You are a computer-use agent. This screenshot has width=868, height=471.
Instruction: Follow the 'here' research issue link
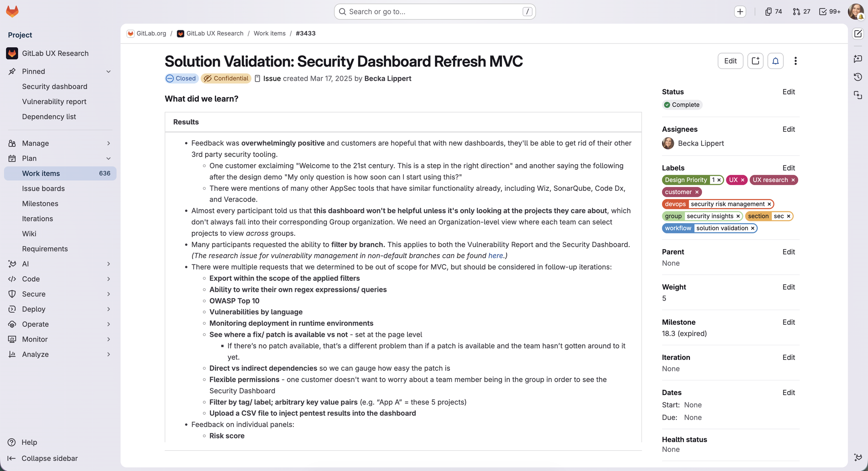pos(495,256)
